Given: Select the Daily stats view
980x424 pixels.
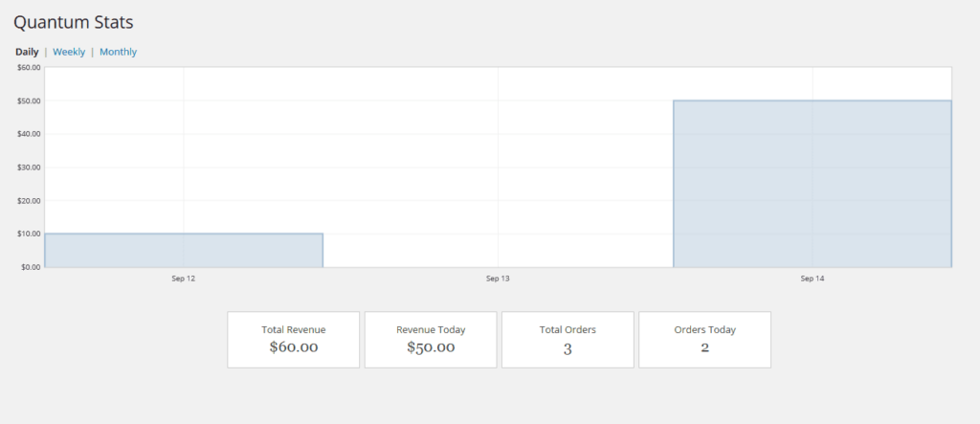Looking at the screenshot, I should coord(27,52).
